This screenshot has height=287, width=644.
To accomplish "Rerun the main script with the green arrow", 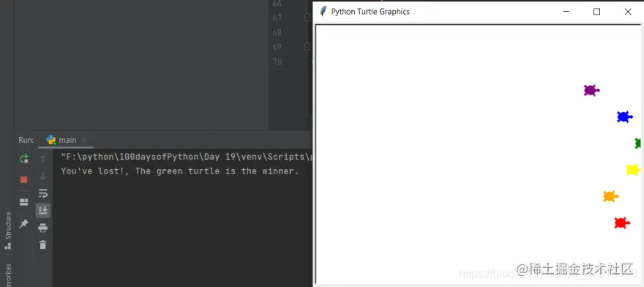I will point(24,159).
